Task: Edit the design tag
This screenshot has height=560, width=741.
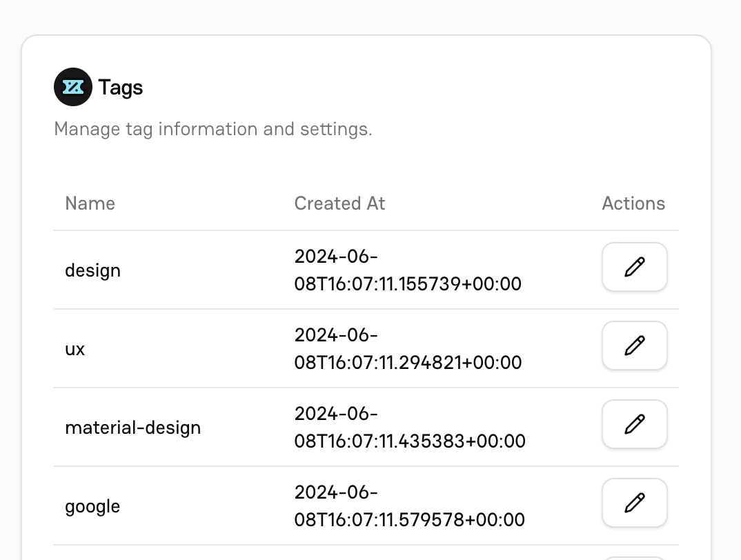Action: tap(634, 267)
